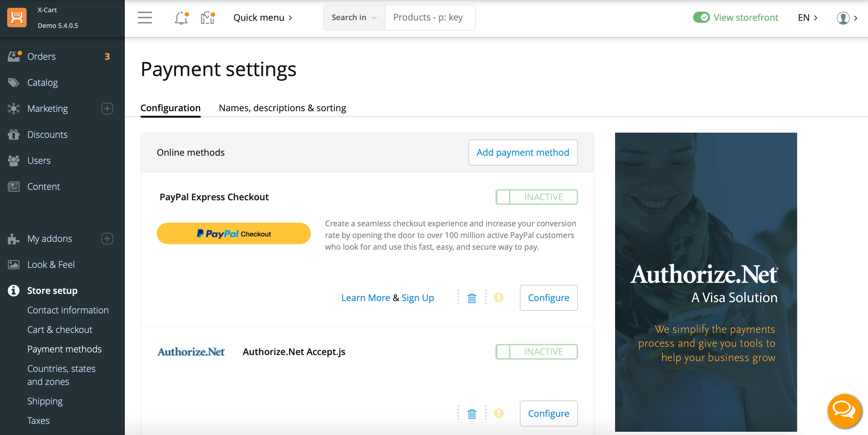Click the PayPal Sign Up link

417,298
